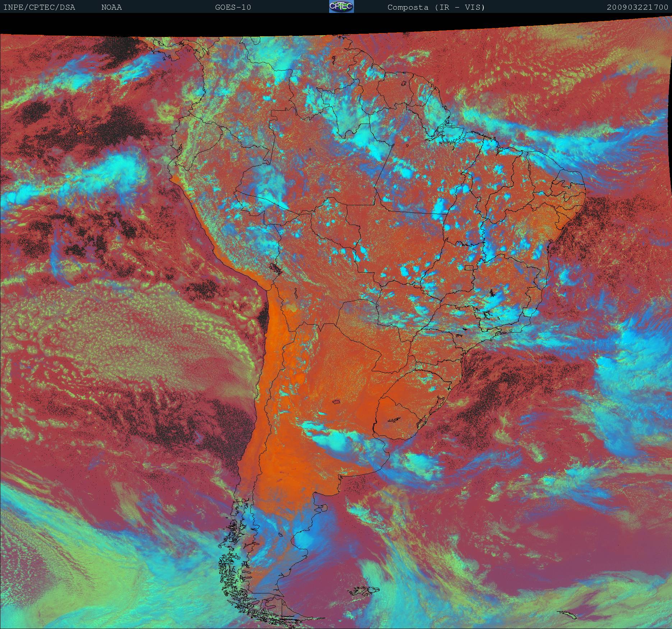Select the GOES-10 satellite label
Screen dimensions: 672x629
[x=233, y=7]
